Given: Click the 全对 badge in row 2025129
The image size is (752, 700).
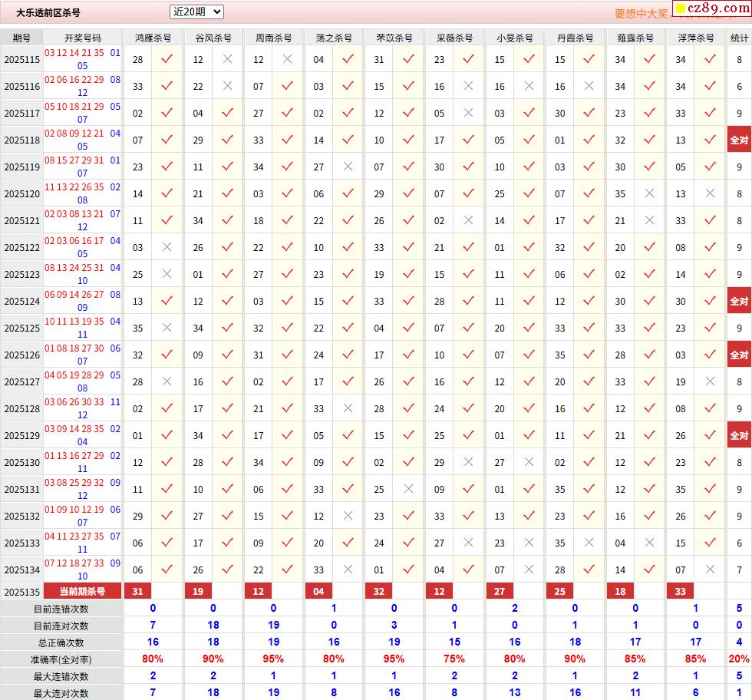Looking at the screenshot, I should coord(739,435).
